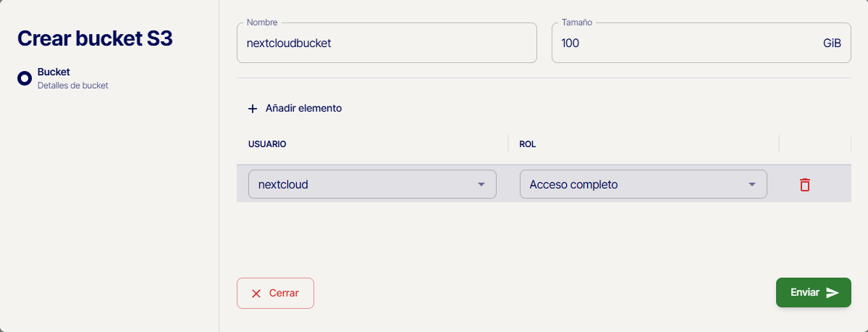Click the ROL column header
This screenshot has height=332, width=868.
pos(527,144)
